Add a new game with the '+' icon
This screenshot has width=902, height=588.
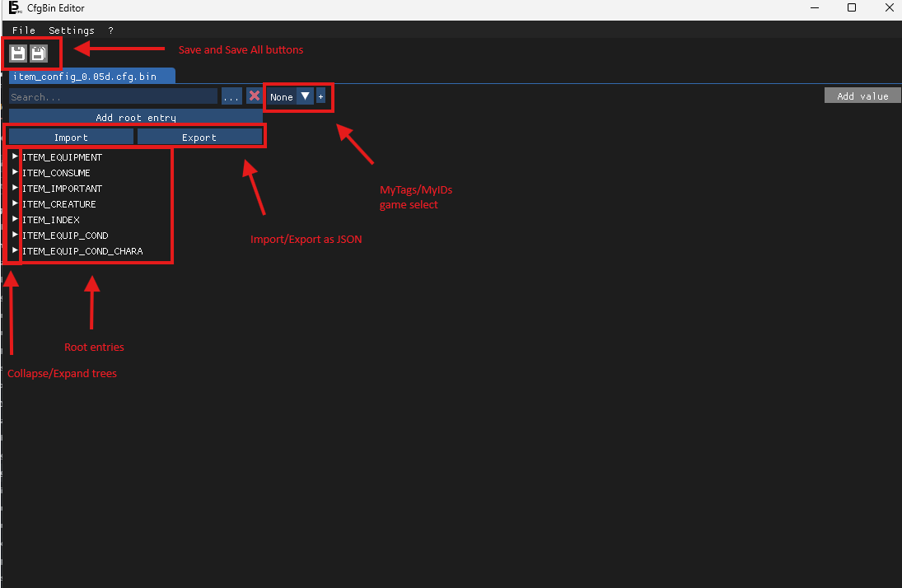pyautogui.click(x=320, y=96)
